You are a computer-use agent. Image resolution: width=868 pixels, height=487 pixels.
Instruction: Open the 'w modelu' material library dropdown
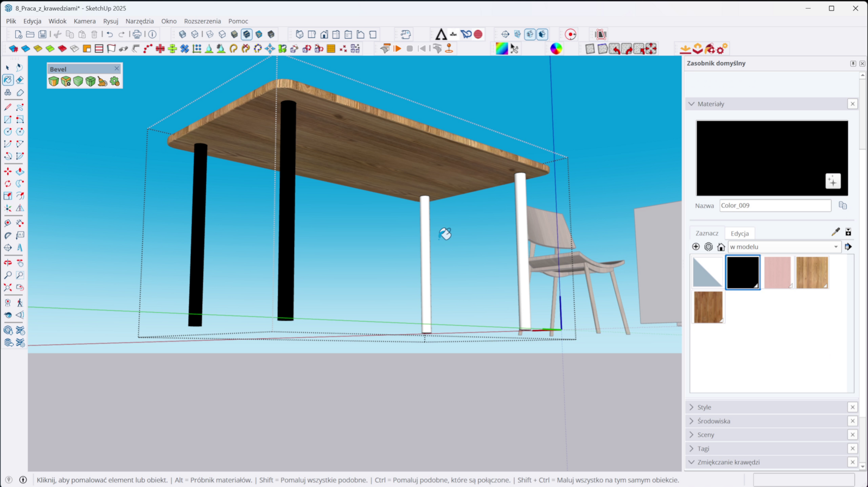coord(784,247)
